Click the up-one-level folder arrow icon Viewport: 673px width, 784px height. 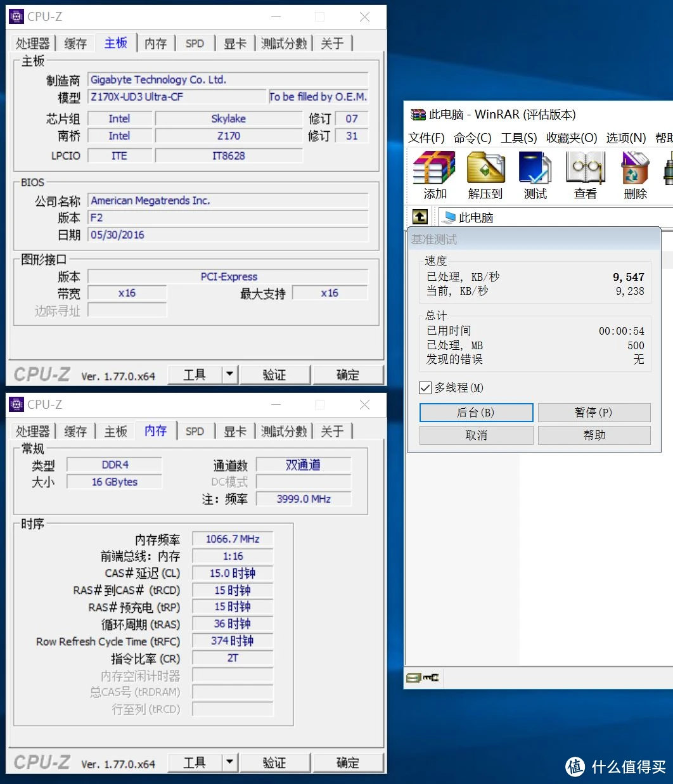click(x=420, y=217)
